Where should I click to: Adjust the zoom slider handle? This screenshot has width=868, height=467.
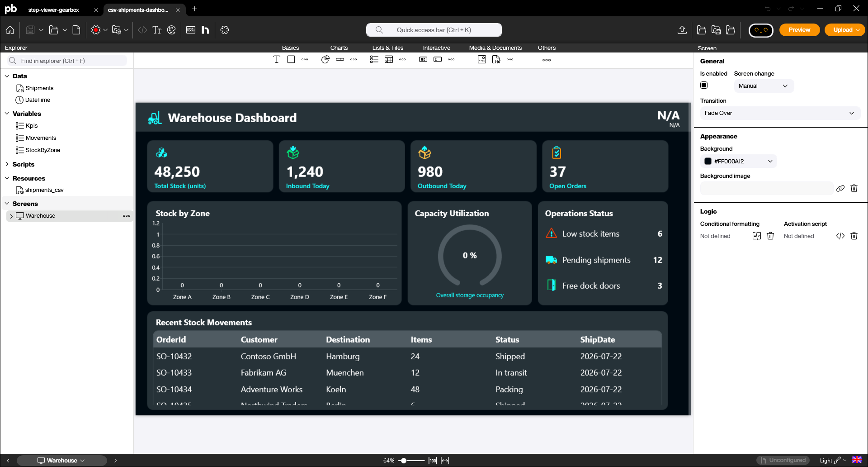[x=403, y=461]
